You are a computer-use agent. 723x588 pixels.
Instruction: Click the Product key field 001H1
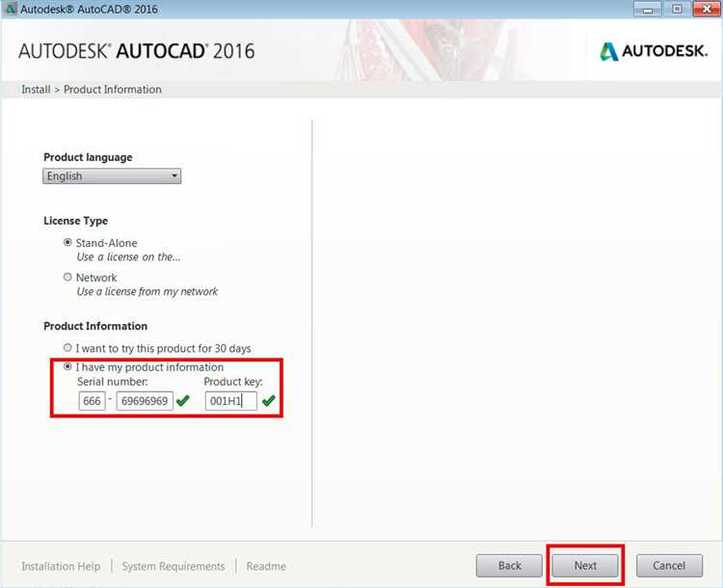click(x=231, y=401)
